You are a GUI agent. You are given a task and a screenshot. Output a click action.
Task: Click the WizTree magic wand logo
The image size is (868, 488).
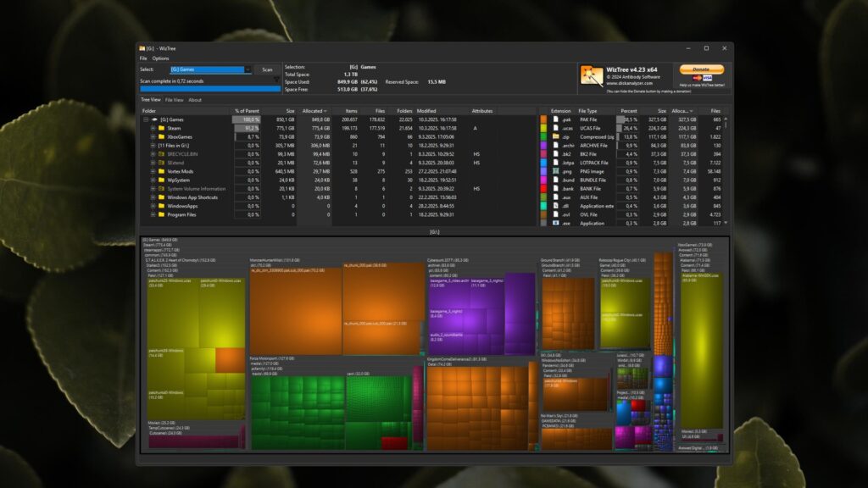(591, 75)
